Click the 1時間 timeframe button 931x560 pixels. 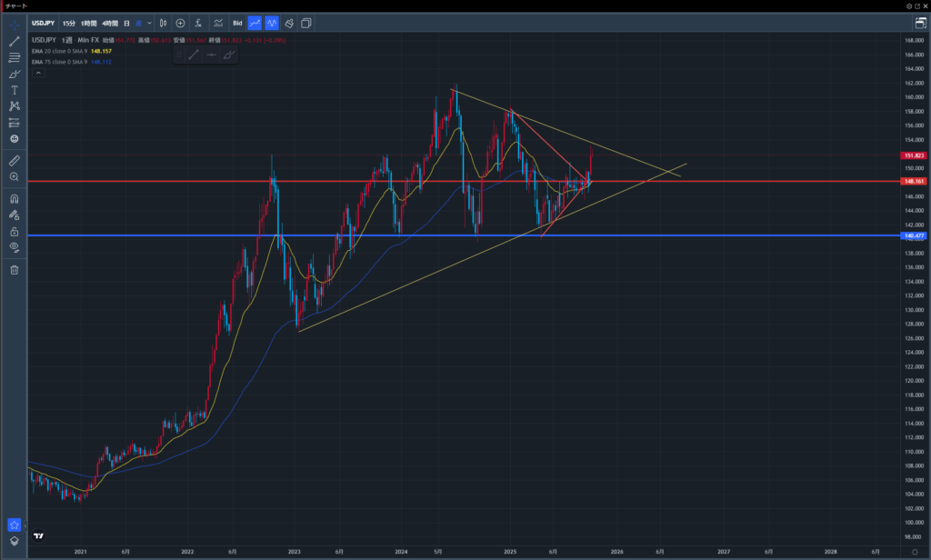tap(89, 23)
